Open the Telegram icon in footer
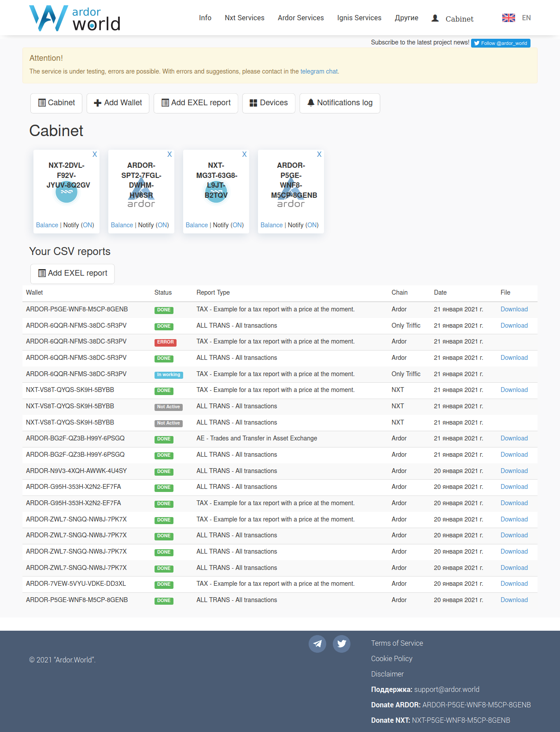Image resolution: width=560 pixels, height=732 pixels. click(317, 644)
